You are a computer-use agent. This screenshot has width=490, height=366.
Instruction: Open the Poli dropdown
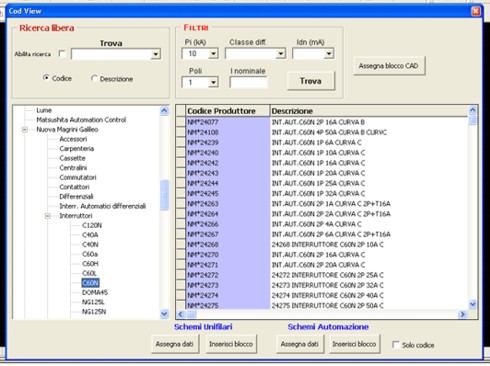pyautogui.click(x=213, y=82)
